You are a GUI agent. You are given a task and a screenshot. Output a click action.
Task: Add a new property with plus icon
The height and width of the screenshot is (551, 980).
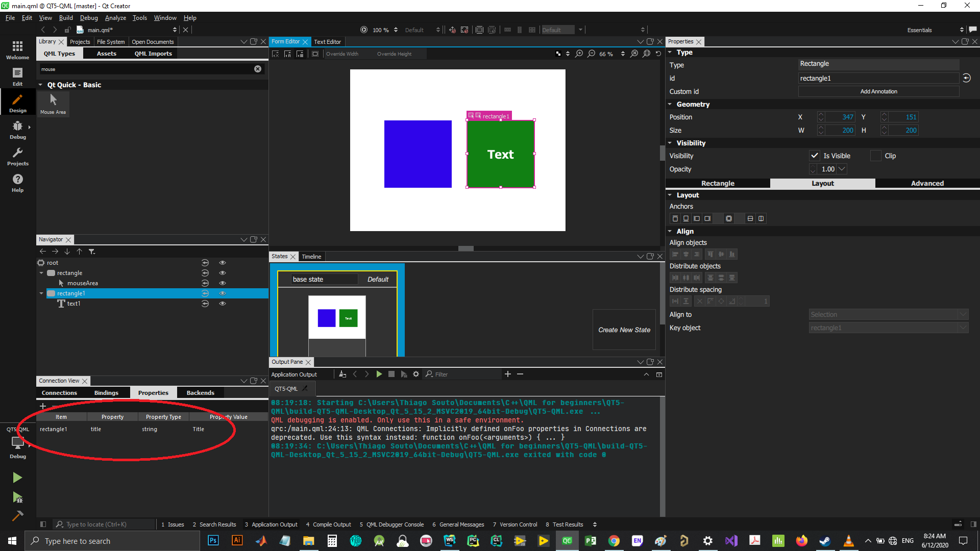43,406
